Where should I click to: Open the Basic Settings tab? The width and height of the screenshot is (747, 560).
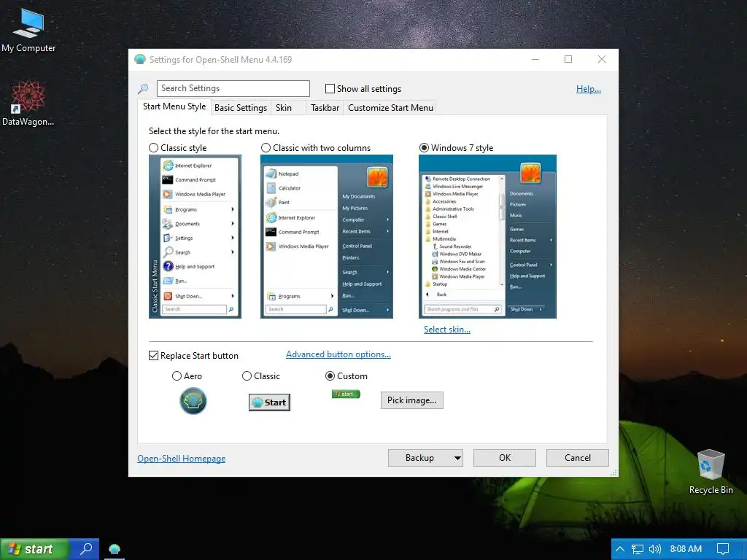pos(241,108)
